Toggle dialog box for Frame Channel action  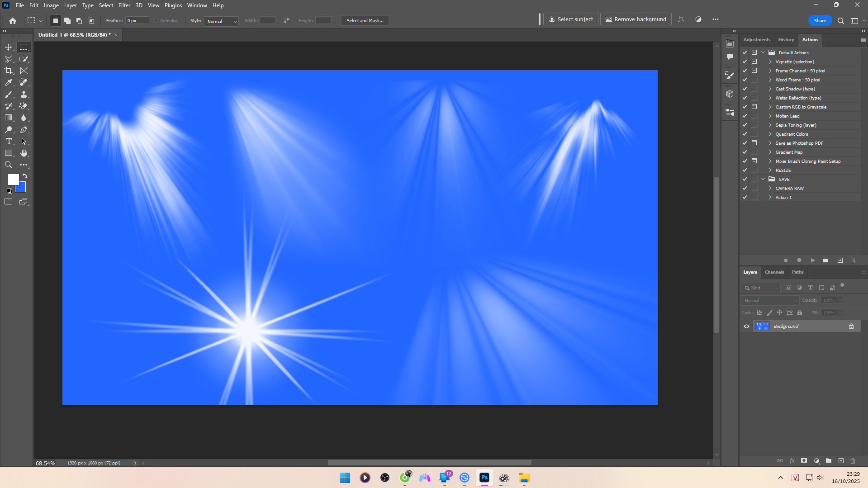(x=754, y=71)
